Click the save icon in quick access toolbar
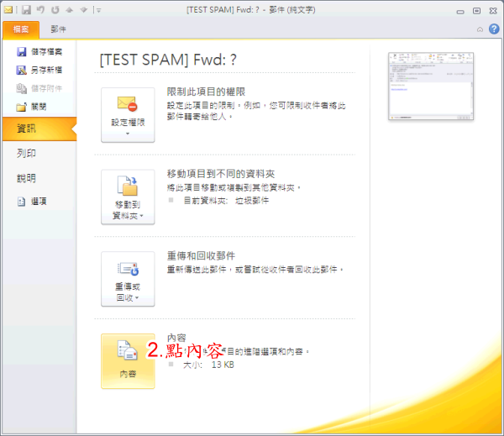504x436 pixels. click(x=27, y=10)
